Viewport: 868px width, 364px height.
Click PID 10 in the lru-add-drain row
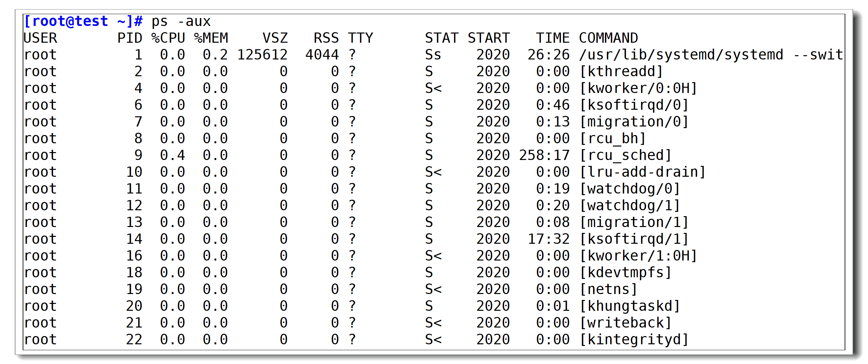(x=134, y=172)
